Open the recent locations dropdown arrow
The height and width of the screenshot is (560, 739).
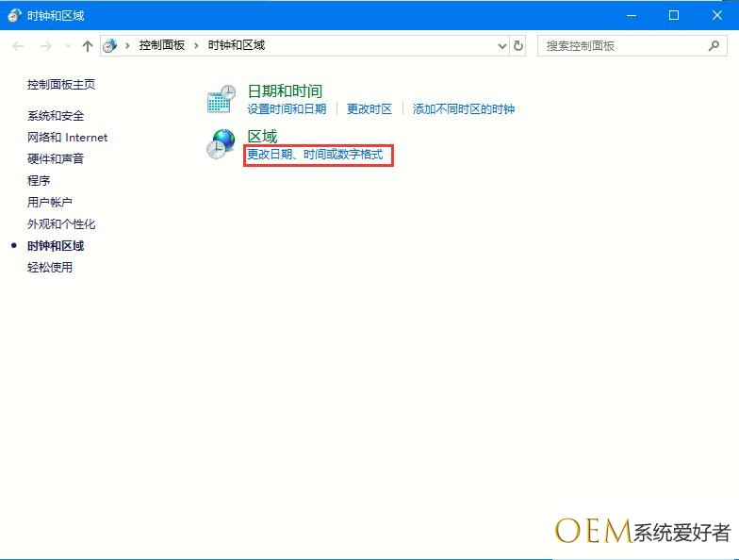[68, 46]
